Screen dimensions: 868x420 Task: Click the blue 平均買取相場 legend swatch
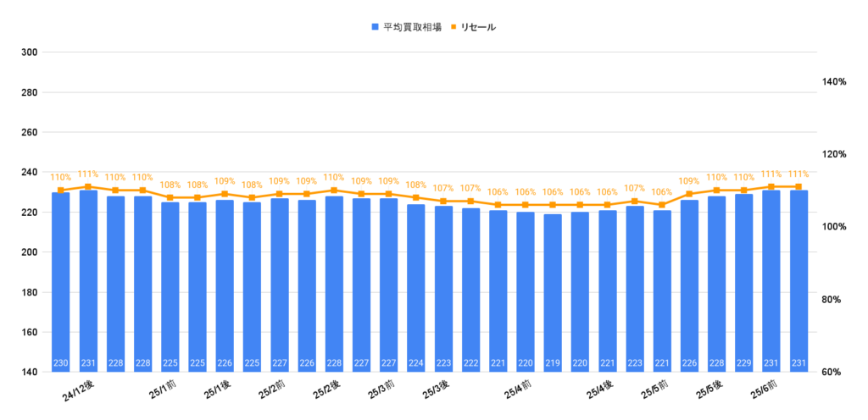[x=375, y=26]
